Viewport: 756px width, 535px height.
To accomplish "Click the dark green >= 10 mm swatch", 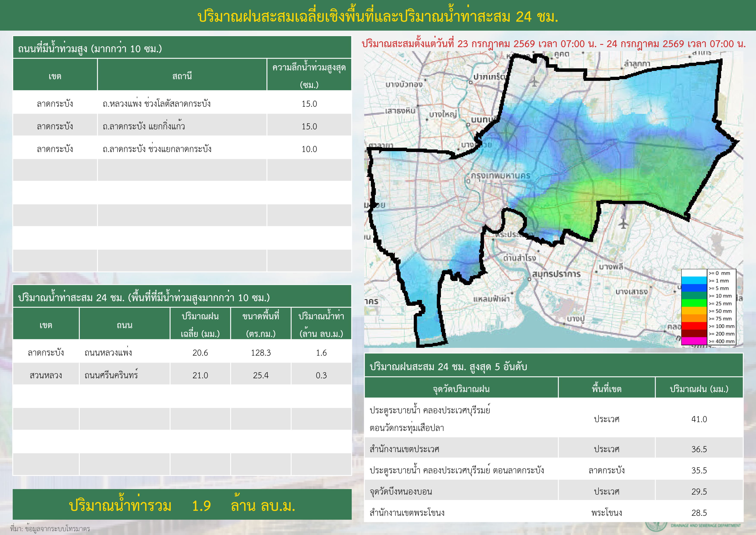I will coord(694,296).
